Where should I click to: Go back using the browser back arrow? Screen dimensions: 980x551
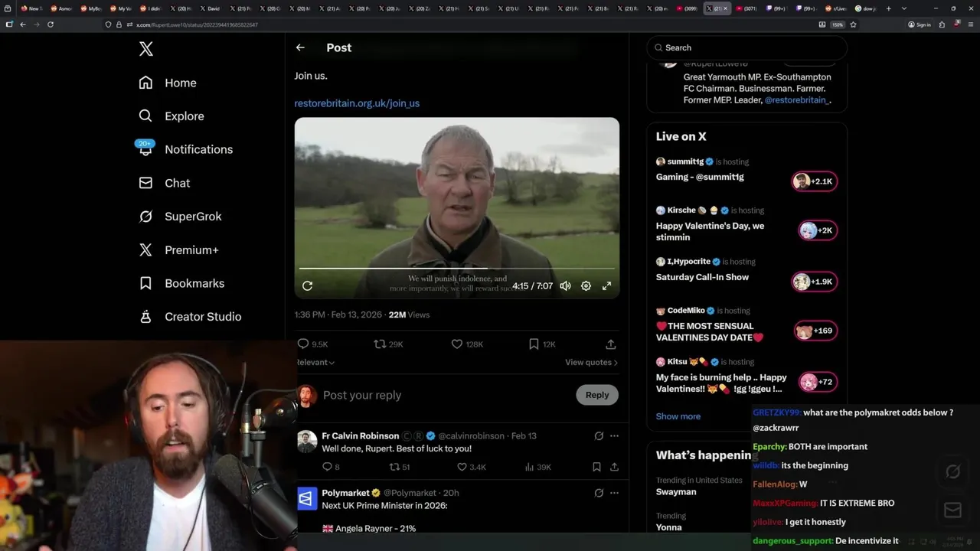point(23,24)
